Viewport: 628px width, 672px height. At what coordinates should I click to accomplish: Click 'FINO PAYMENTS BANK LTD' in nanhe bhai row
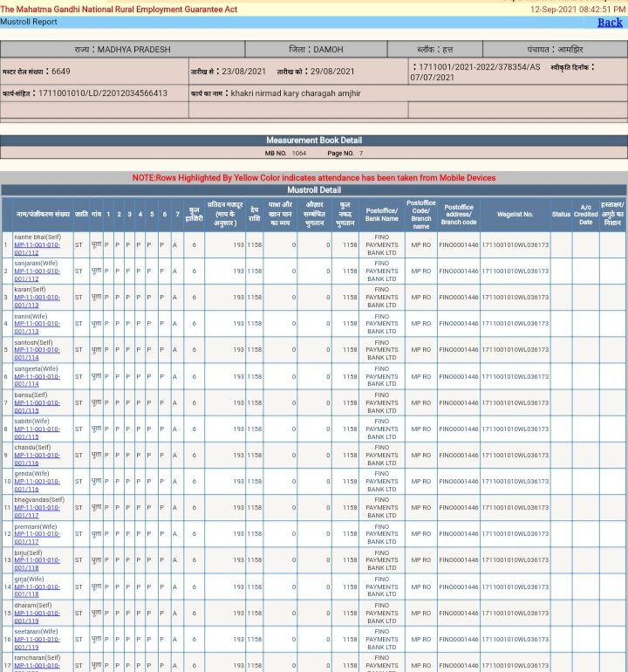pos(382,245)
